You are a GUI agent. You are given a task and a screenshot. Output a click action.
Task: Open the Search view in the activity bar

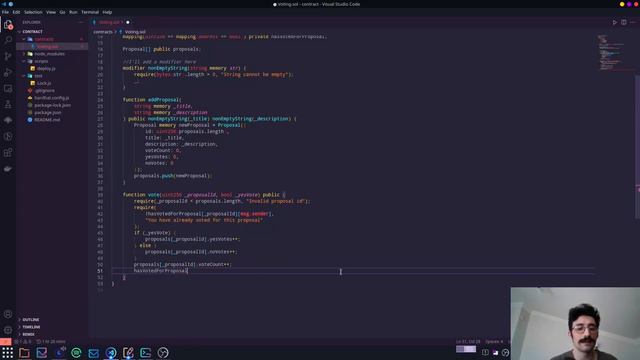8,40
